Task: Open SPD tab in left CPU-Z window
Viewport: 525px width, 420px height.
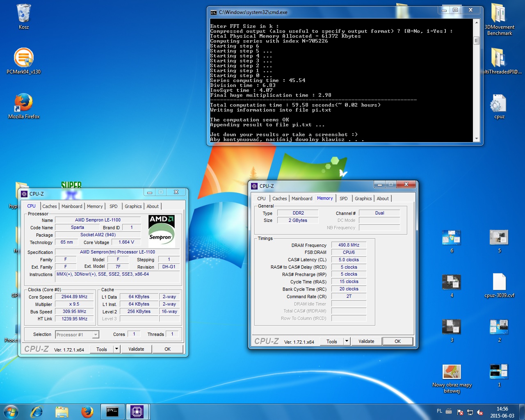Action: [x=114, y=206]
